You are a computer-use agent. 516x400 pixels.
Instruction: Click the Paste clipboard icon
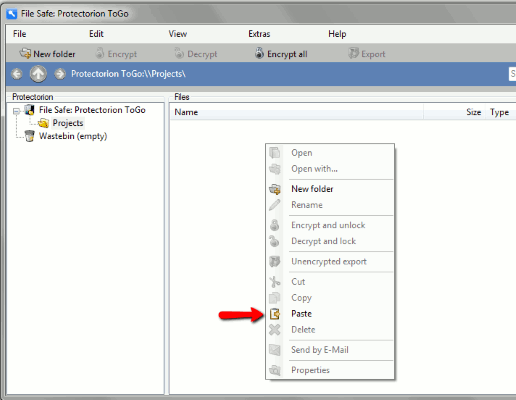click(275, 314)
